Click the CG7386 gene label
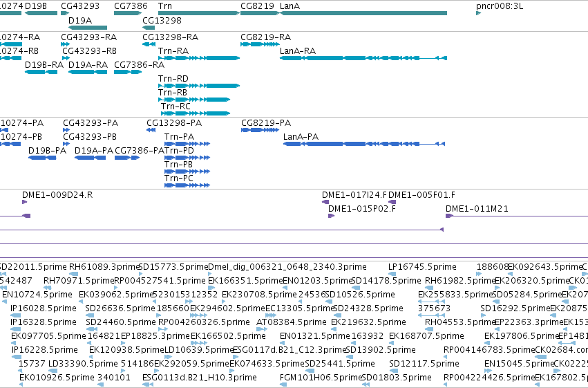588x388 pixels. point(131,6)
